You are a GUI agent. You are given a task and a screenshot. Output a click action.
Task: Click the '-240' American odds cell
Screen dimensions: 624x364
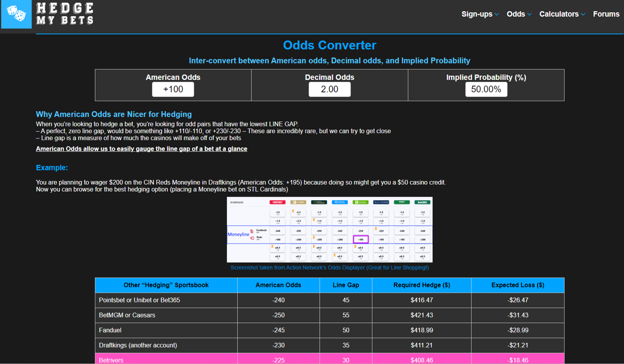pos(279,300)
